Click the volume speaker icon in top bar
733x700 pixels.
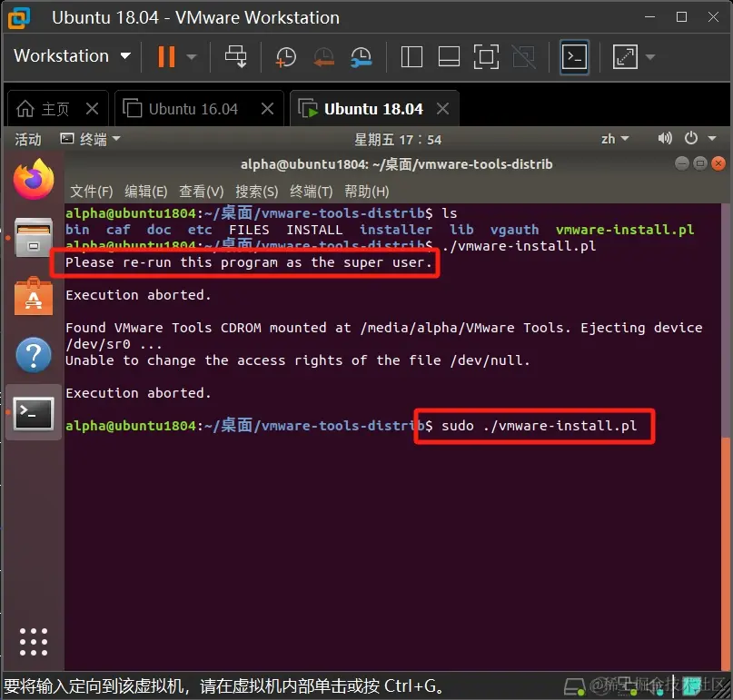point(665,138)
